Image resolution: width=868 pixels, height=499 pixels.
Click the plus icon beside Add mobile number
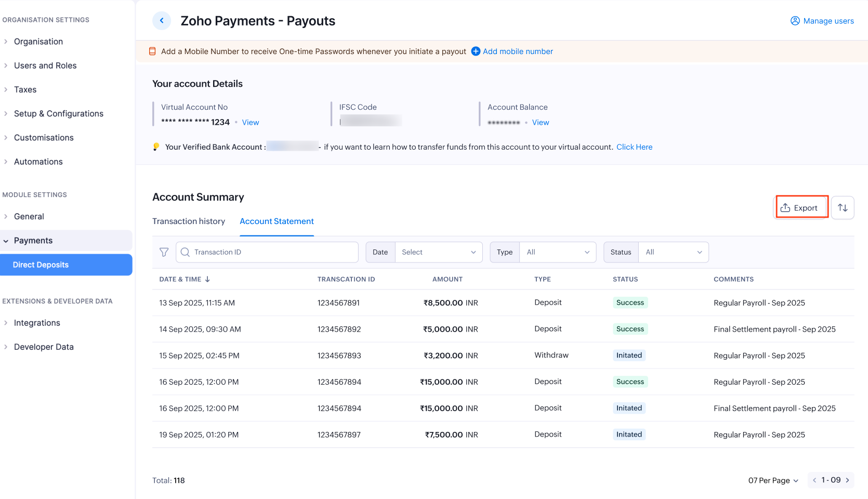(475, 51)
